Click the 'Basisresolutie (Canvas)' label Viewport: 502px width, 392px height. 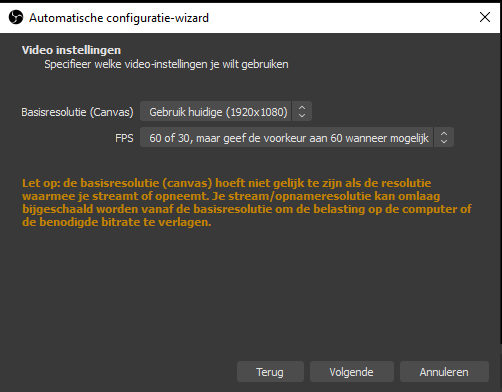click(x=77, y=112)
